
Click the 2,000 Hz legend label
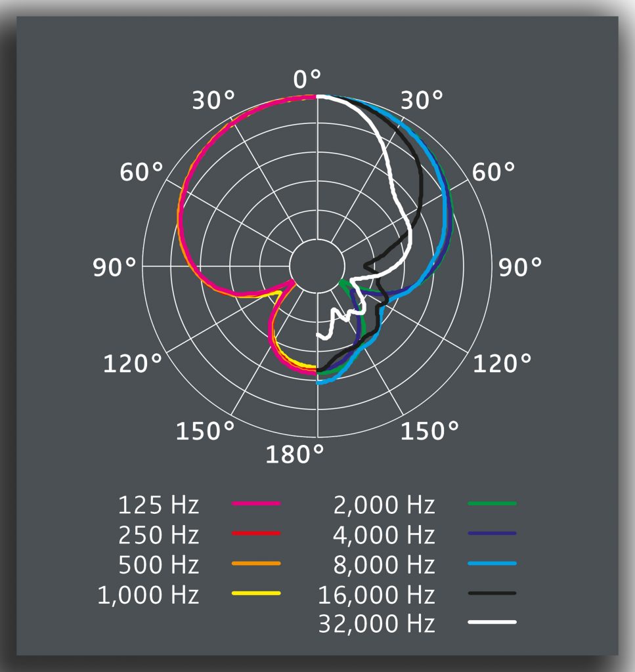[383, 505]
